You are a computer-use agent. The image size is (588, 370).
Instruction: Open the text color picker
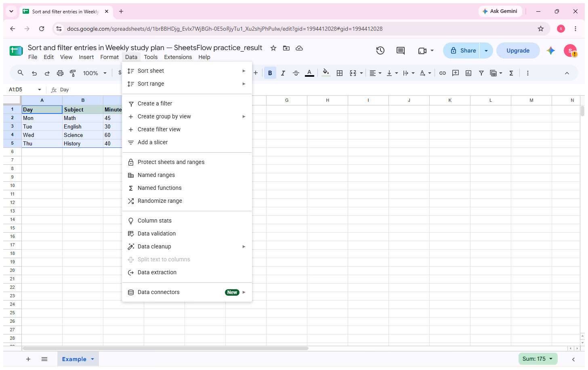point(309,73)
